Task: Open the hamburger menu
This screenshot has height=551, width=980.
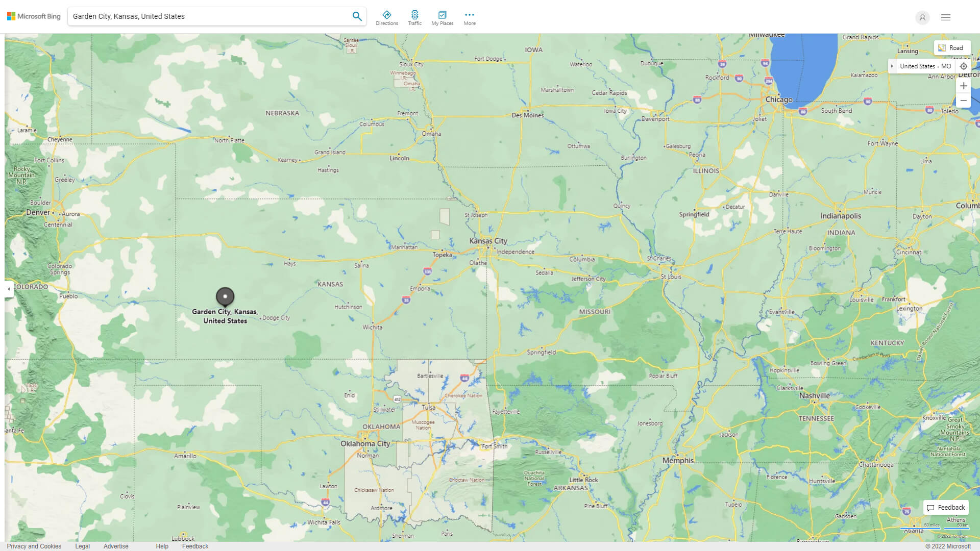Action: click(946, 17)
